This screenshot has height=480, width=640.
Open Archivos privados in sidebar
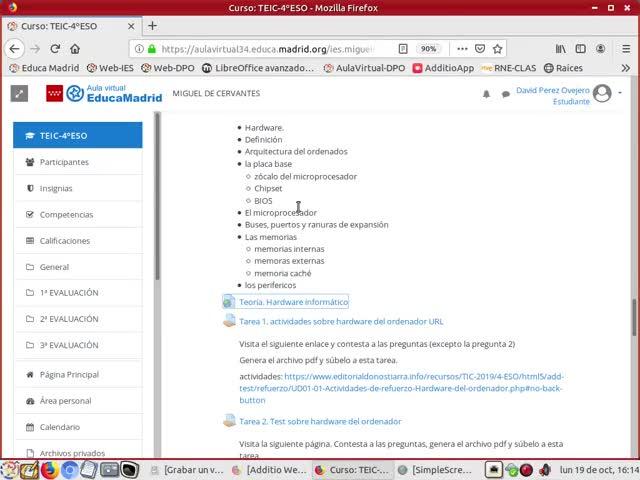(x=78, y=449)
